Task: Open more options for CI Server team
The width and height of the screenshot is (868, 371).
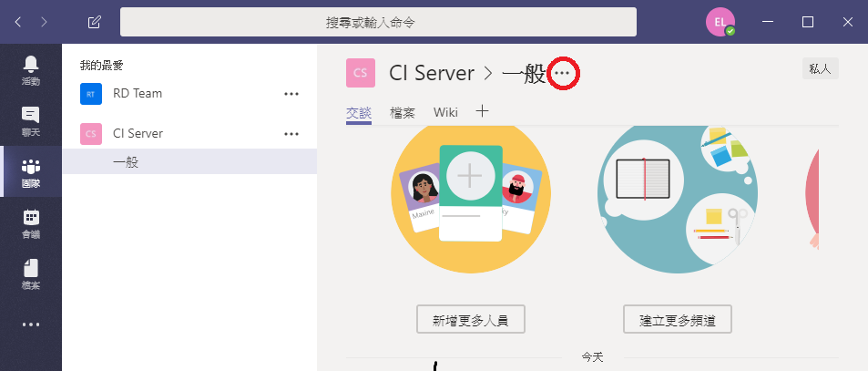Action: (x=291, y=134)
